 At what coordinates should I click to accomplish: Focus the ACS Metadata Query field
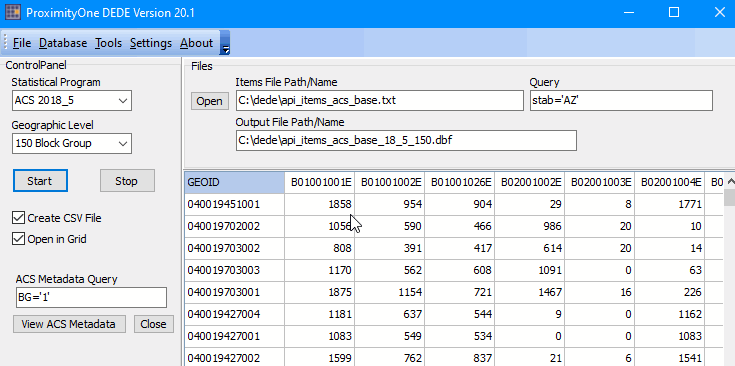pos(91,298)
